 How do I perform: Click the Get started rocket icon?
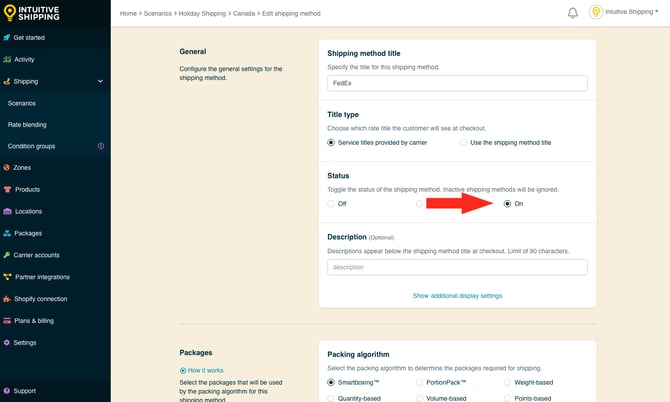[x=7, y=38]
